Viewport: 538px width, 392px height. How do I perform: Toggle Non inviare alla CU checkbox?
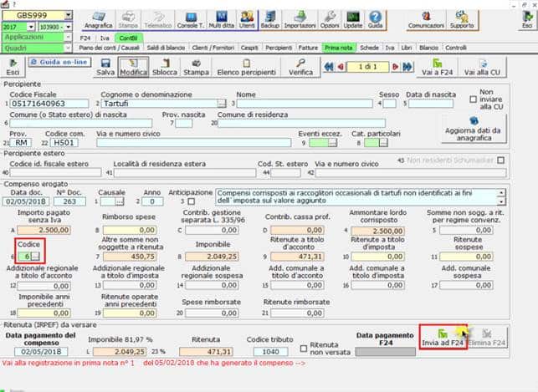pos(473,99)
